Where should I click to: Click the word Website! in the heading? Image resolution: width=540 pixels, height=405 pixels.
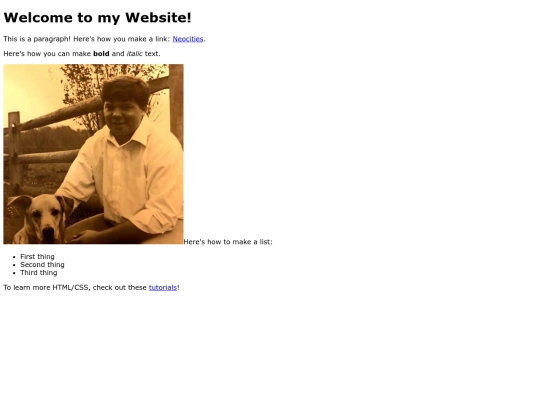tap(158, 18)
